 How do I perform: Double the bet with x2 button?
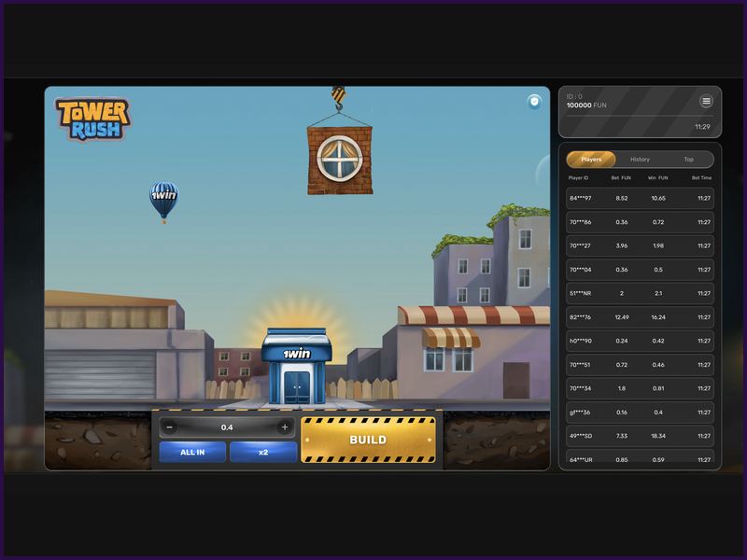(263, 452)
